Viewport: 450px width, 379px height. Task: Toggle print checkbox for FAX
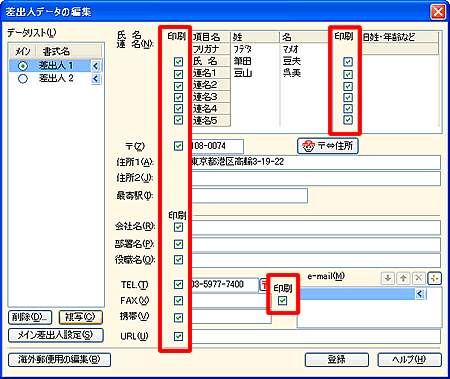click(178, 301)
